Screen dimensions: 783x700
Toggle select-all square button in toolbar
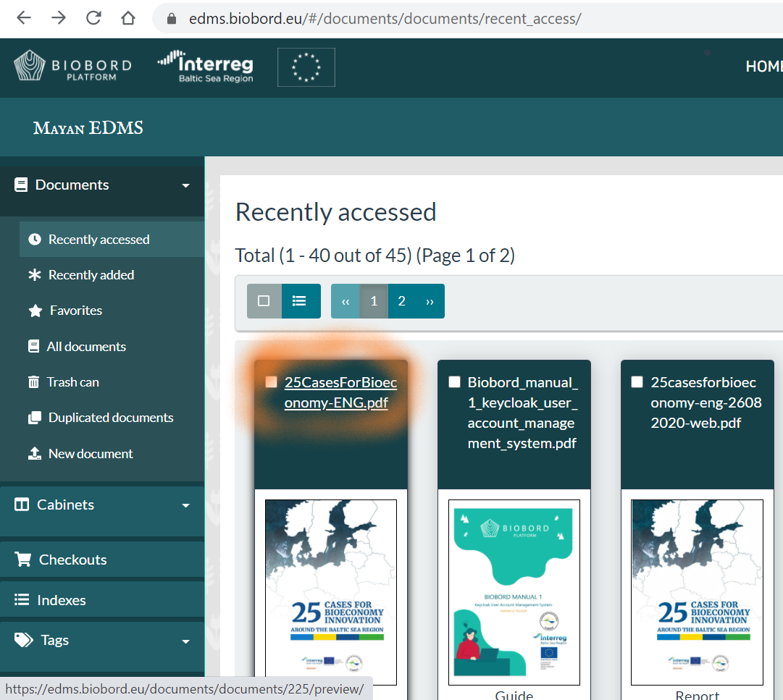coord(264,301)
